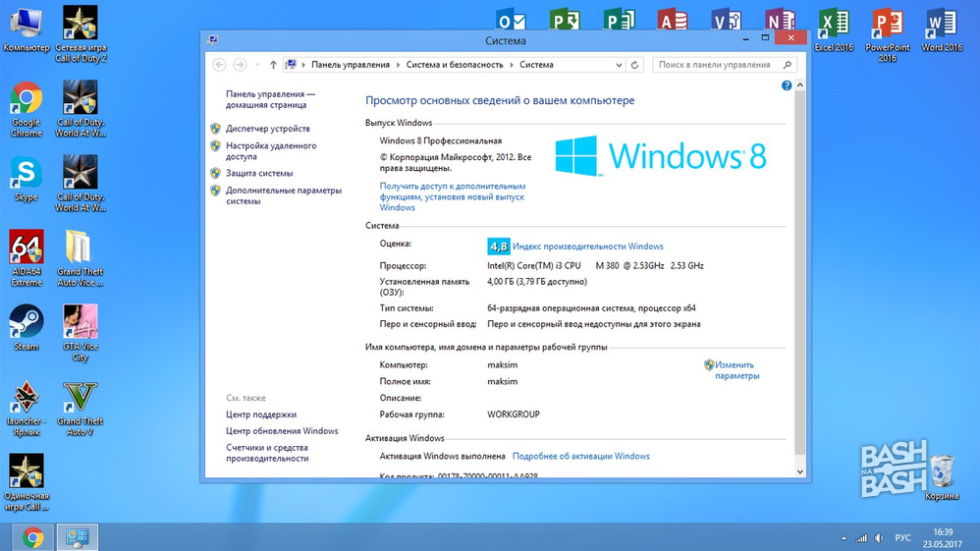Click the Control Panel taskbar button

78,537
